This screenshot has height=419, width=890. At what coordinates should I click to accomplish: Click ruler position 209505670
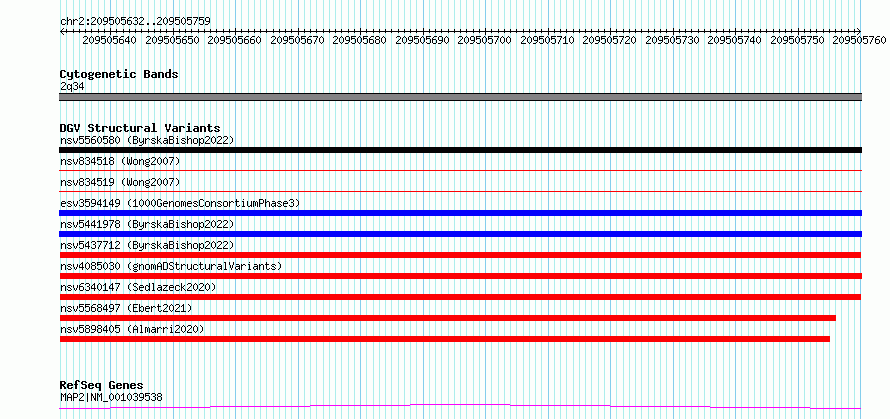coord(297,40)
